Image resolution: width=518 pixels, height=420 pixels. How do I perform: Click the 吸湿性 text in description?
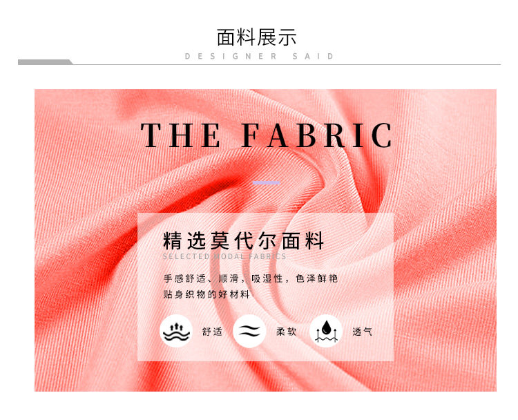(267, 278)
